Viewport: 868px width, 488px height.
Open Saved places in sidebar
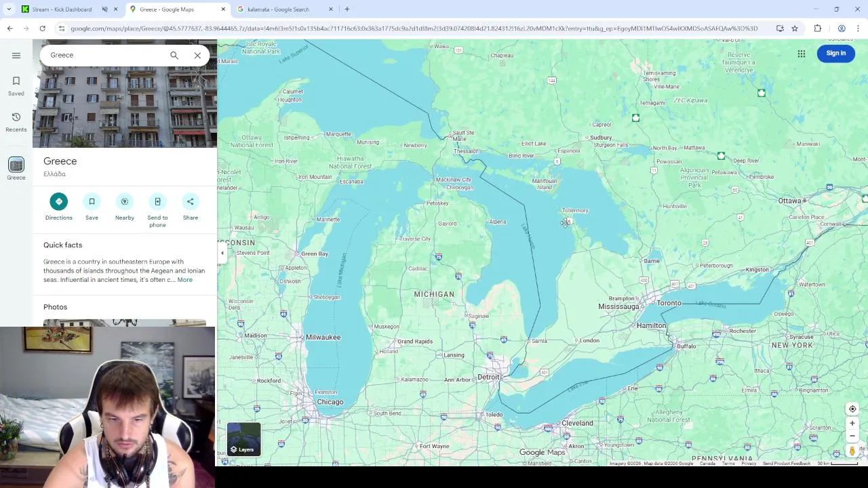(x=16, y=86)
